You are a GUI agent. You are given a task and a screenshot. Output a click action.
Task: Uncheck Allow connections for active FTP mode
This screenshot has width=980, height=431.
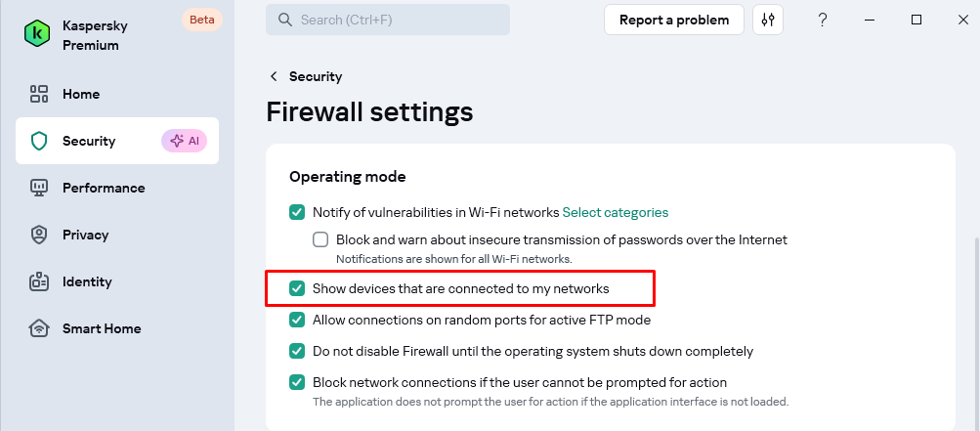click(x=297, y=320)
